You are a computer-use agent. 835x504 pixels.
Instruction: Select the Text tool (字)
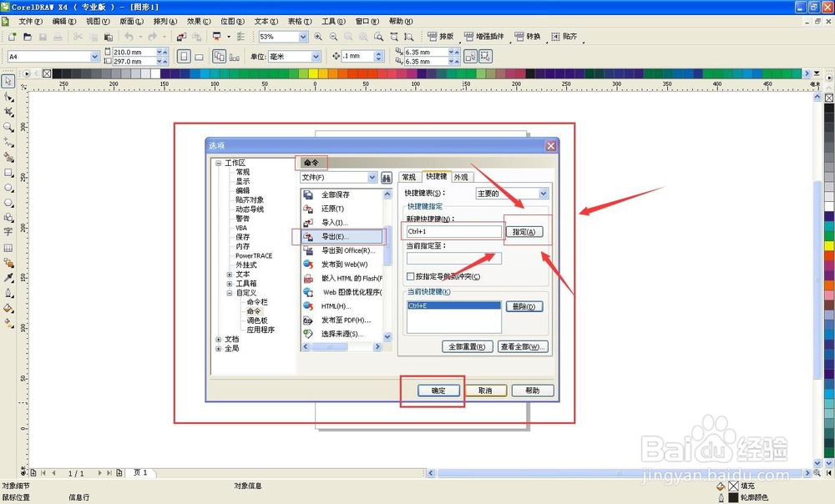(8, 232)
